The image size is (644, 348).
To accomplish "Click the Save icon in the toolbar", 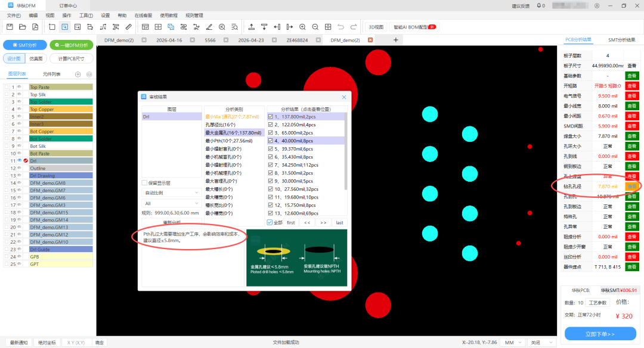I will (8, 27).
